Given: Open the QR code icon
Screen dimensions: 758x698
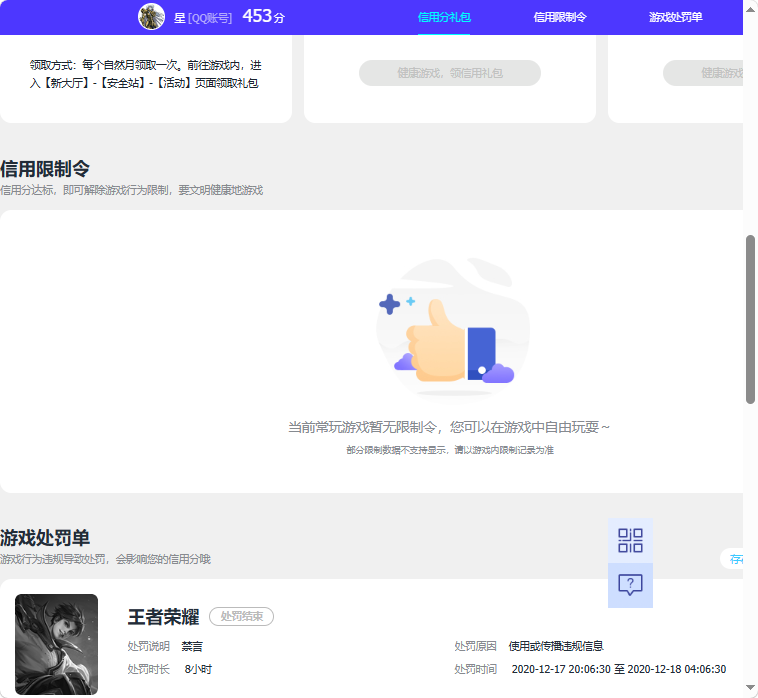Looking at the screenshot, I should click(630, 540).
